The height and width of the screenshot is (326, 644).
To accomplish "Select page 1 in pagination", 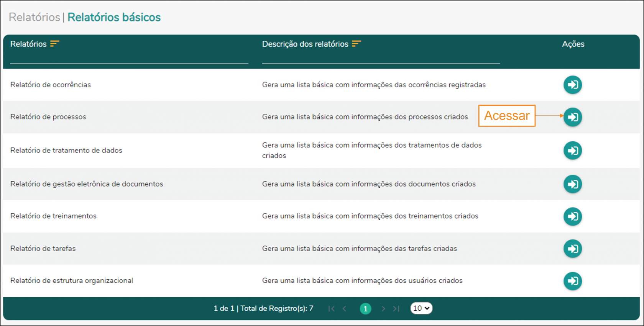I will click(x=365, y=308).
